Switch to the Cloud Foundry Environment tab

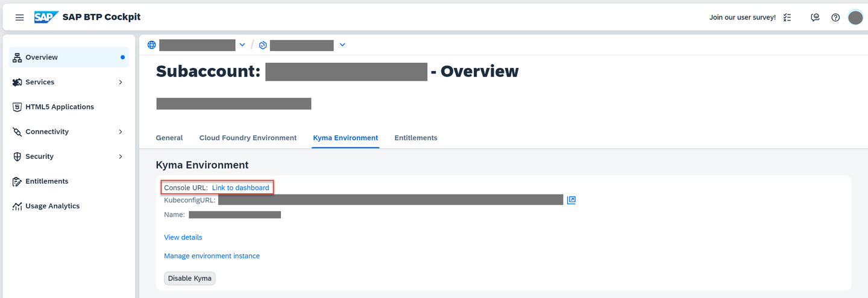point(248,138)
